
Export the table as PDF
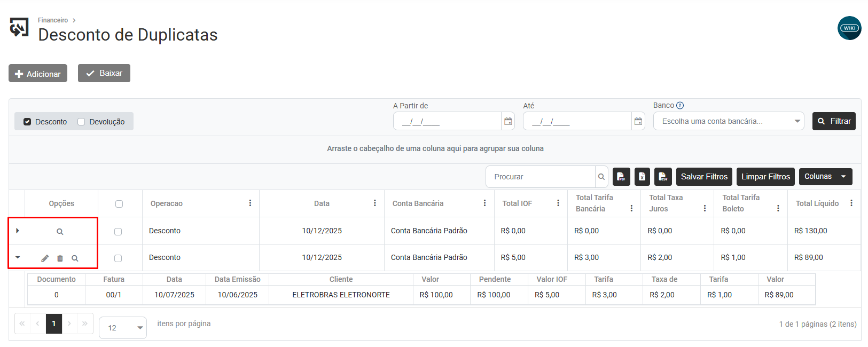coord(621,177)
